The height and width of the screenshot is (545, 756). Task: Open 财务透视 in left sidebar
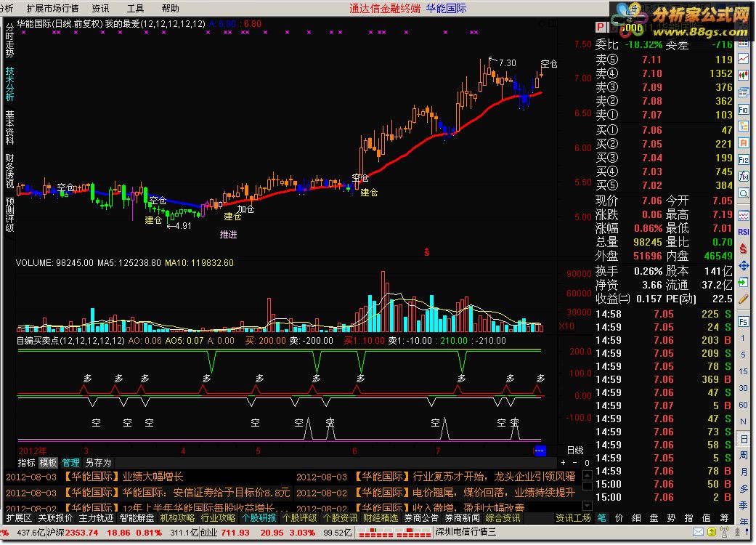9,171
